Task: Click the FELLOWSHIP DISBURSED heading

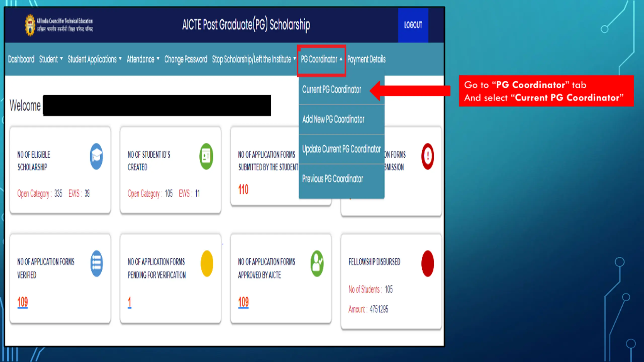Action: [x=374, y=262]
